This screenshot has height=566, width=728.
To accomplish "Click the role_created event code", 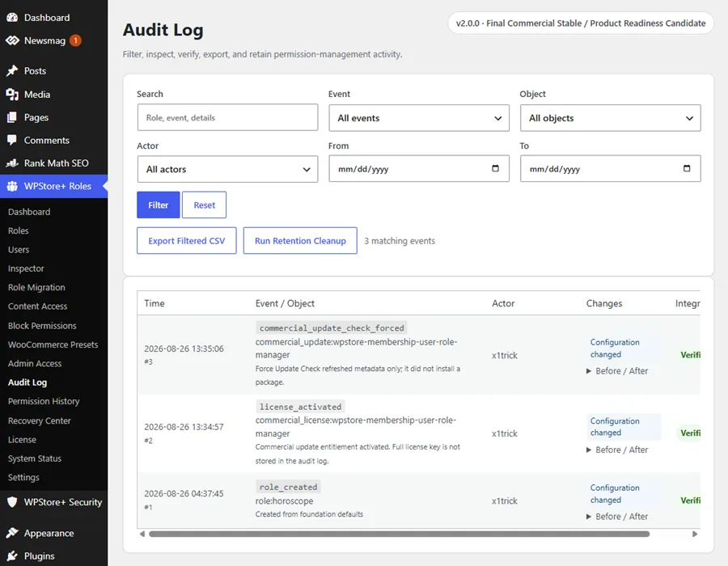I will pyautogui.click(x=288, y=487).
